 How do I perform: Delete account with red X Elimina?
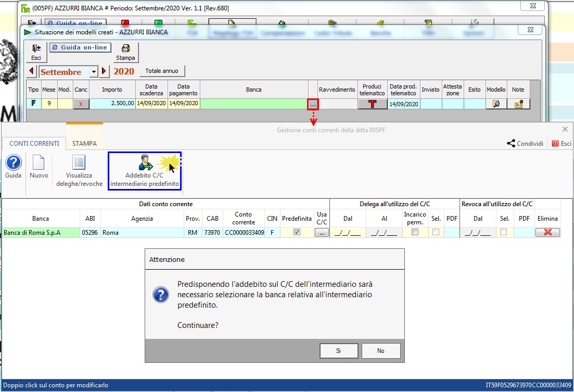pos(547,233)
